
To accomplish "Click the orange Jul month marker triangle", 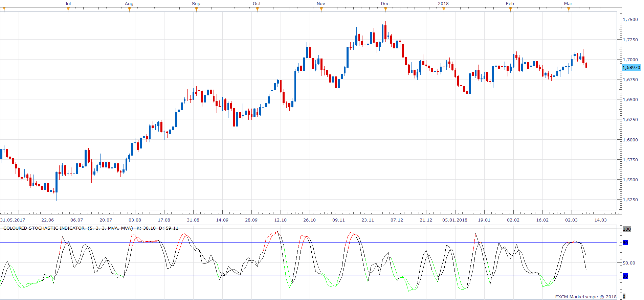I will pyautogui.click(x=68, y=9).
